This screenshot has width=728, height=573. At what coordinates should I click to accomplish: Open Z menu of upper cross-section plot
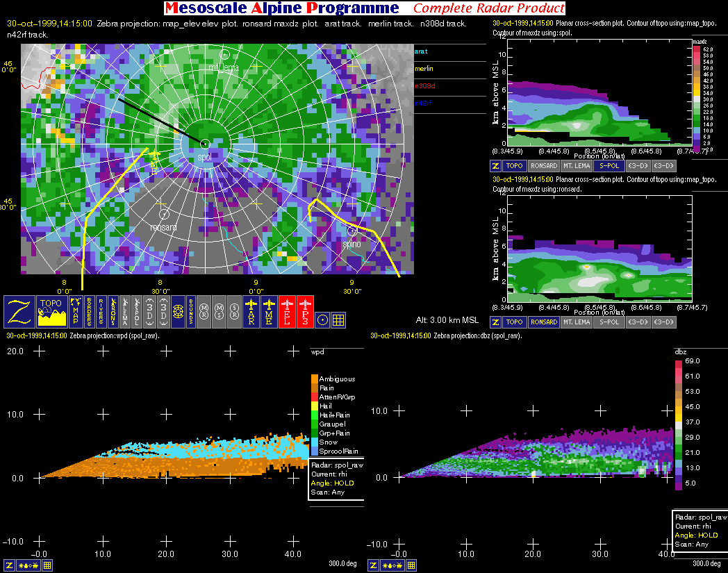(x=496, y=166)
